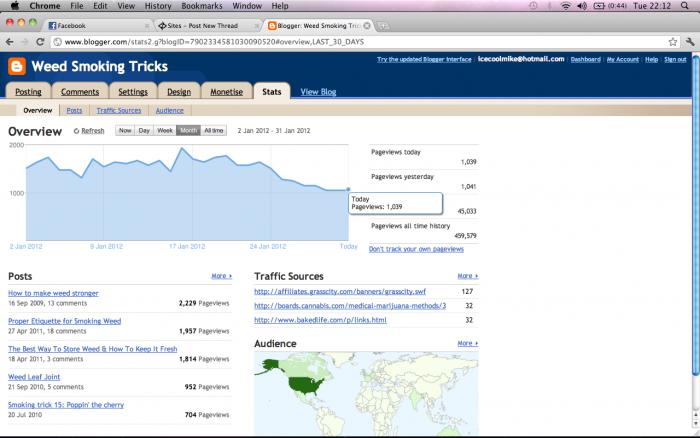
Task: Click the page vertical scrollbar
Action: coord(696,214)
